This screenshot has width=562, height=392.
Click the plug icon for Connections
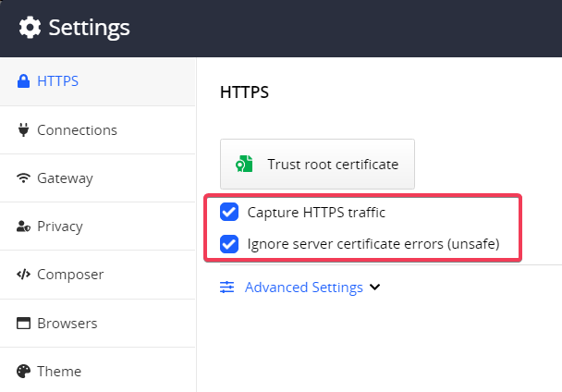[x=24, y=130]
